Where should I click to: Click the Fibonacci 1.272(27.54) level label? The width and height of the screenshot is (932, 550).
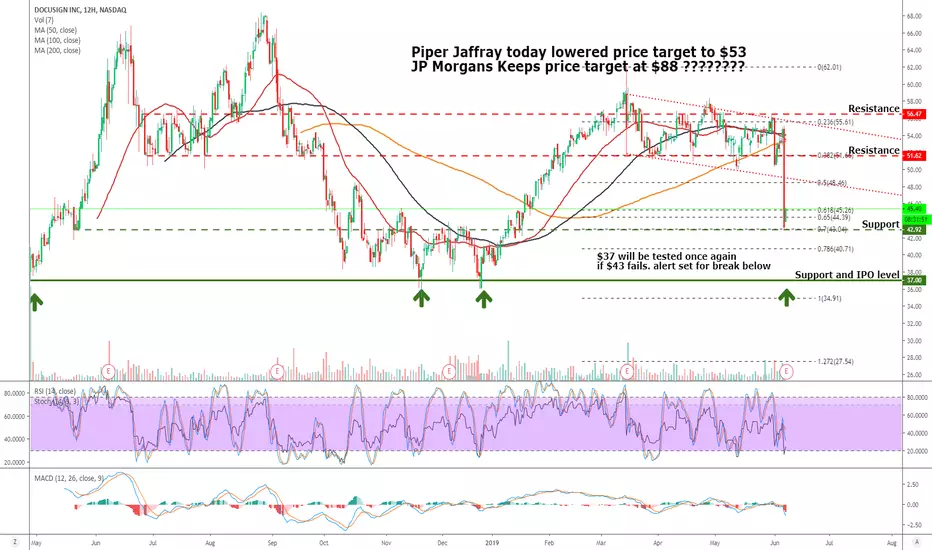(x=836, y=362)
